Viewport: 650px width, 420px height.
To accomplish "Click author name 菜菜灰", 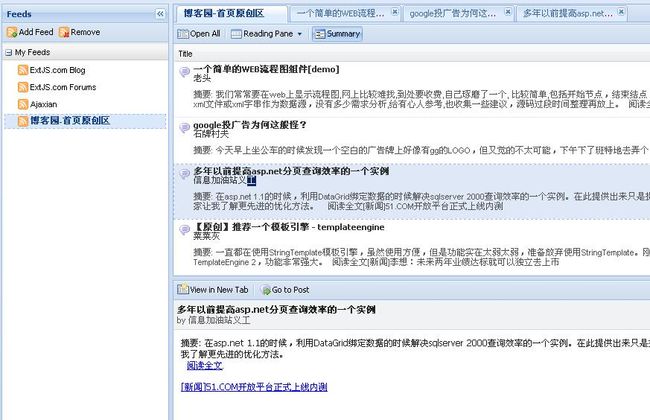I will point(206,236).
